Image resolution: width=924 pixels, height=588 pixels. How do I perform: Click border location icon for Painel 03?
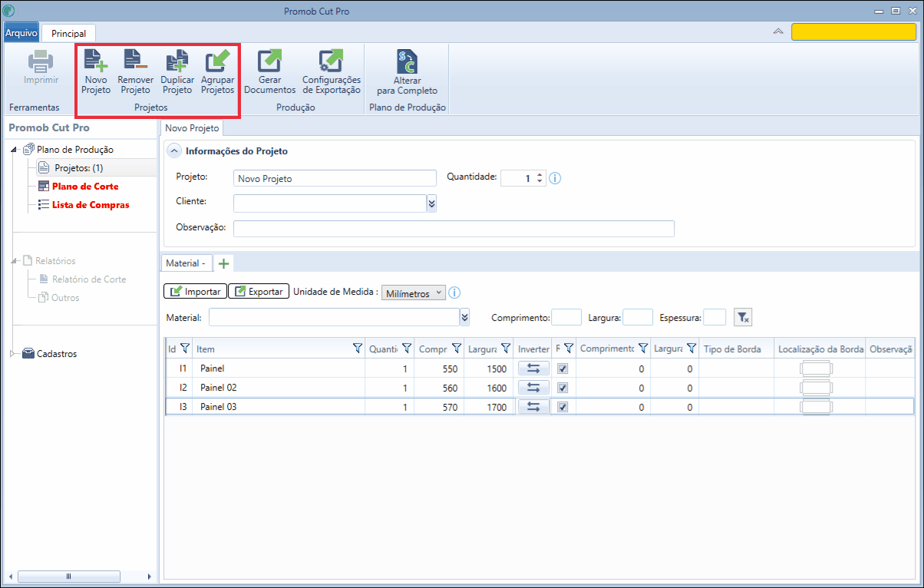(x=817, y=407)
